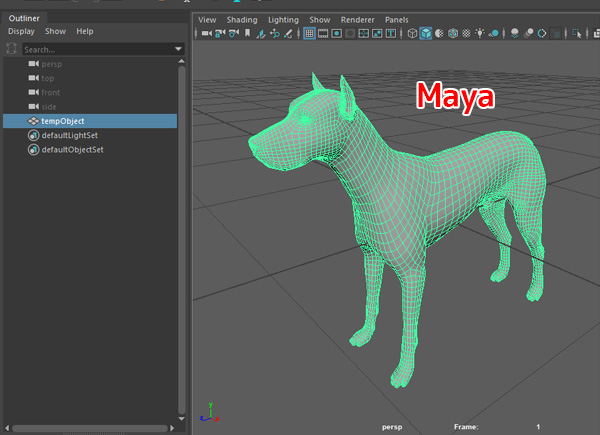The width and height of the screenshot is (600, 435).
Task: Open the Shading menu dropdown
Action: [x=242, y=19]
